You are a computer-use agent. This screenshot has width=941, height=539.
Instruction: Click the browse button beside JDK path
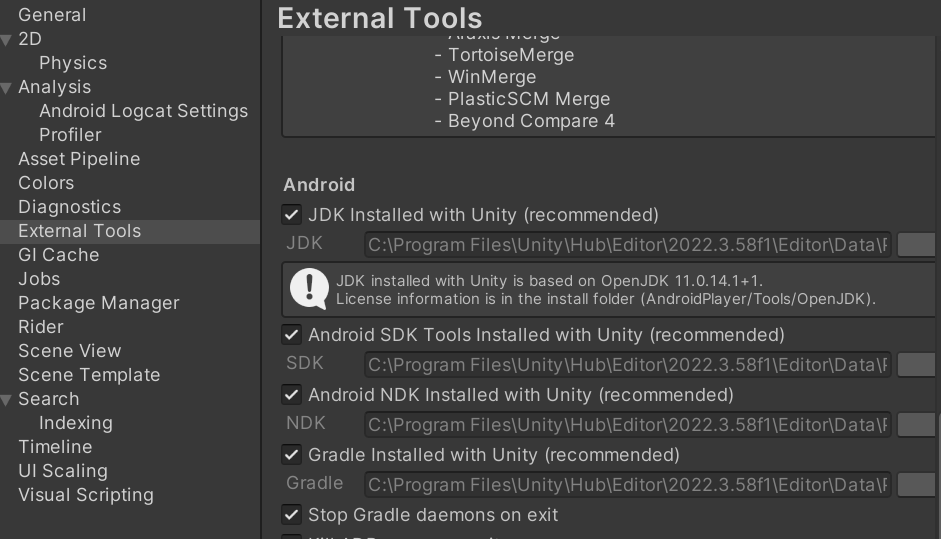pos(916,245)
